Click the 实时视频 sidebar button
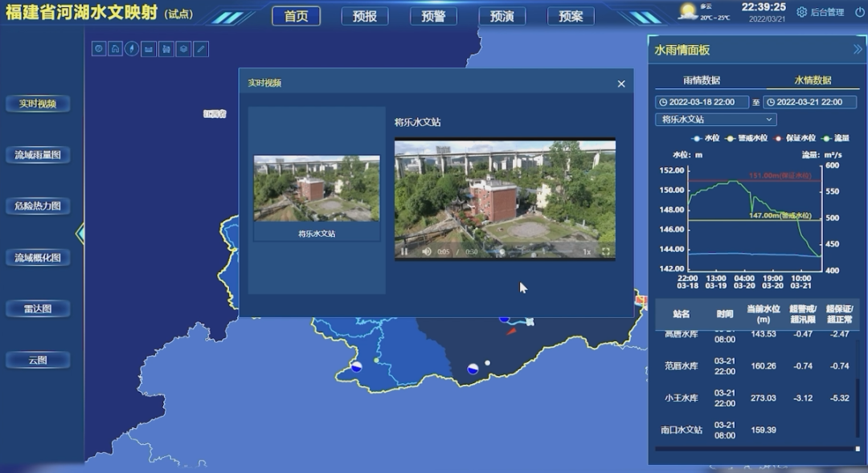The image size is (868, 473). point(38,104)
